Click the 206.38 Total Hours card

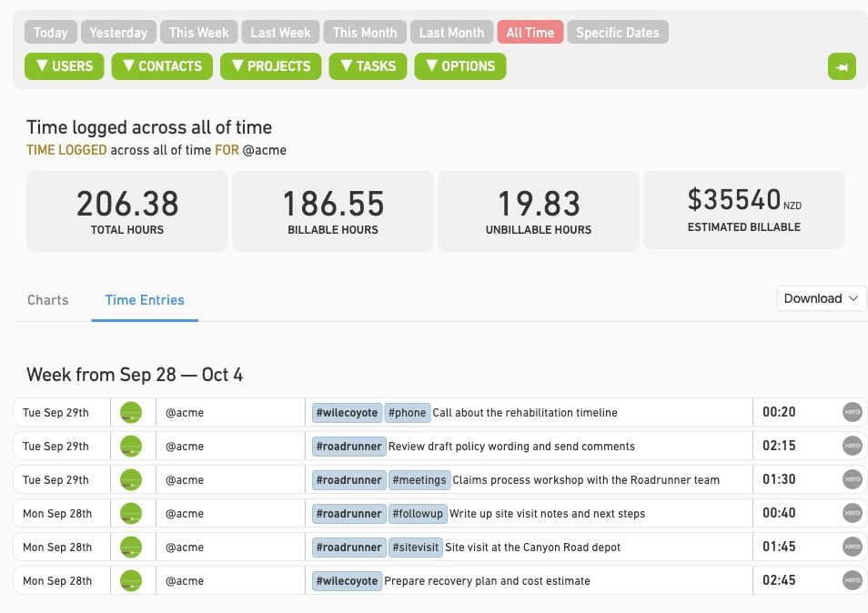coord(127,211)
